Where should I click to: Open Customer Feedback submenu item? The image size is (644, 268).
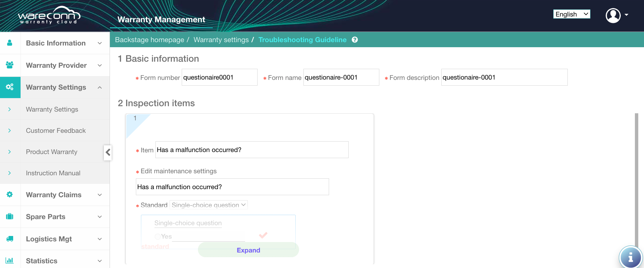(x=56, y=130)
